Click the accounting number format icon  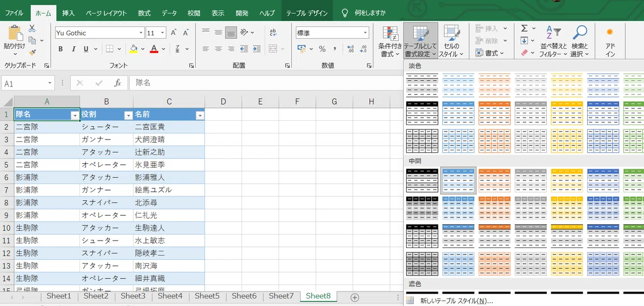coord(302,49)
